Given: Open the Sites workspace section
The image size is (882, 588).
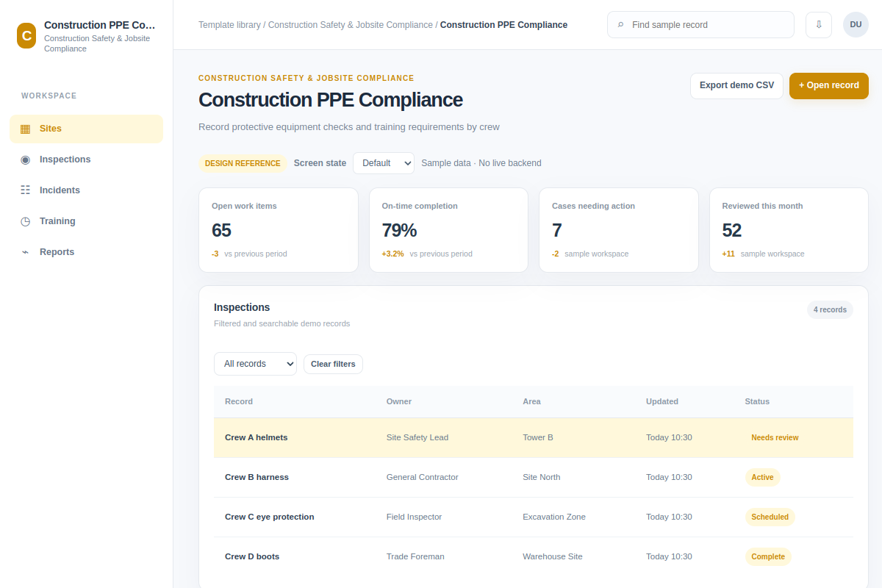Looking at the screenshot, I should point(86,129).
